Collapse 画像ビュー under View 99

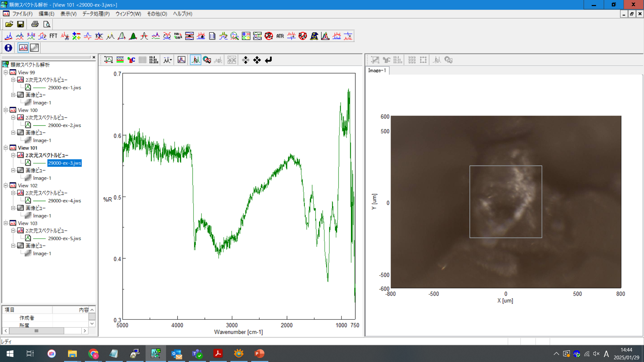pos(13,95)
